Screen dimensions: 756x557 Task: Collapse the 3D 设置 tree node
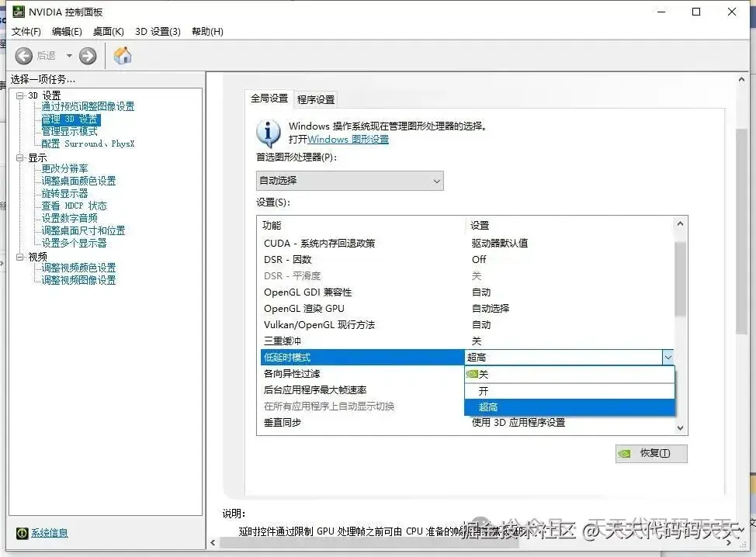tap(19, 95)
